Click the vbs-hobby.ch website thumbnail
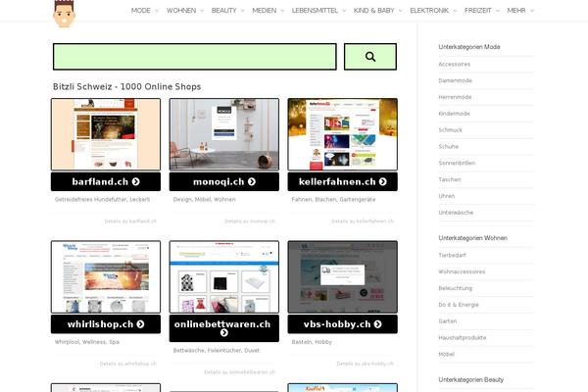 [342, 276]
